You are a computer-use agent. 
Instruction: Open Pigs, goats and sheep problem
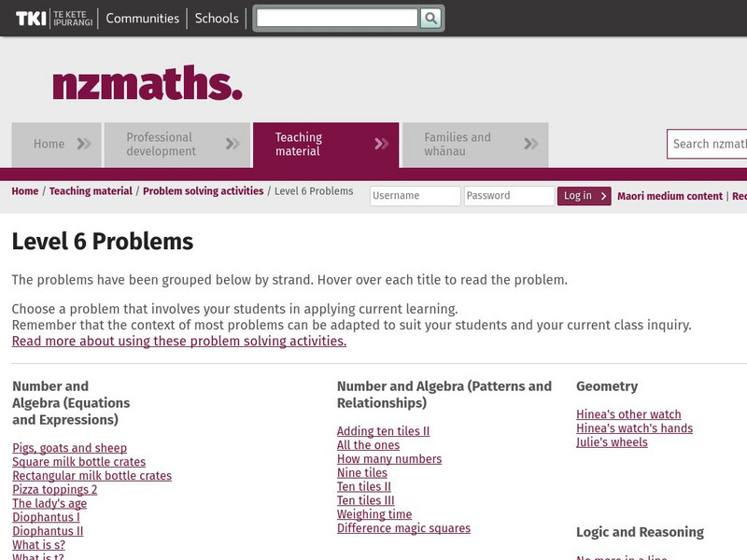coord(69,448)
